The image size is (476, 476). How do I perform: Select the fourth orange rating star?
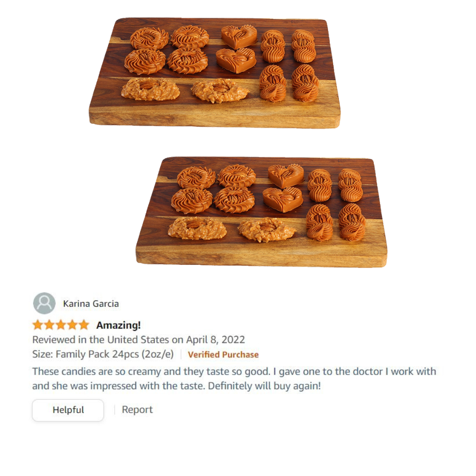(72, 325)
